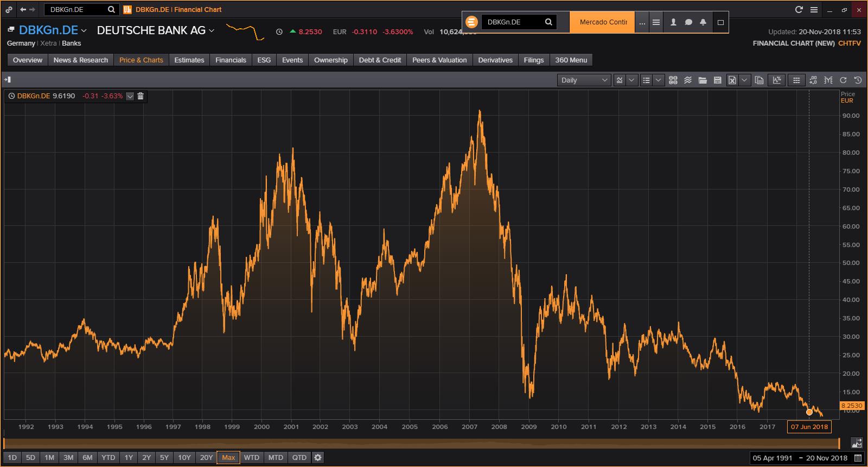This screenshot has width=868, height=467.
Task: Click the orange range slider bar below chart
Action: click(x=422, y=443)
